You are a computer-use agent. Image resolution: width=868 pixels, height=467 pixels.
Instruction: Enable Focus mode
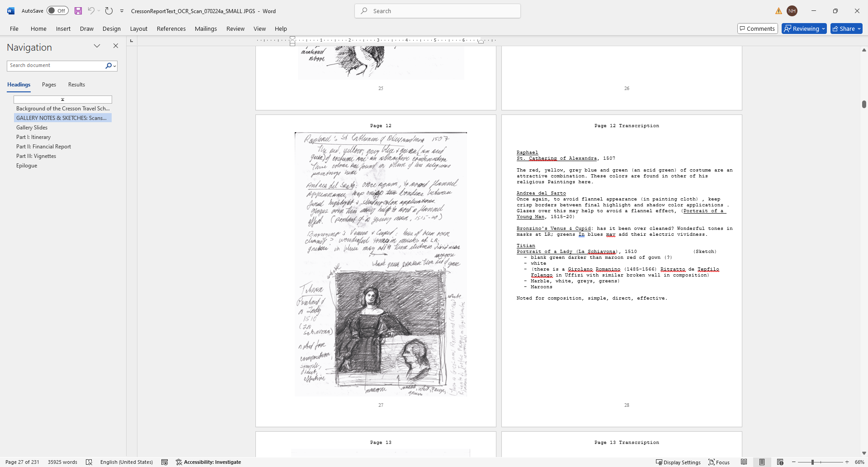coord(718,462)
